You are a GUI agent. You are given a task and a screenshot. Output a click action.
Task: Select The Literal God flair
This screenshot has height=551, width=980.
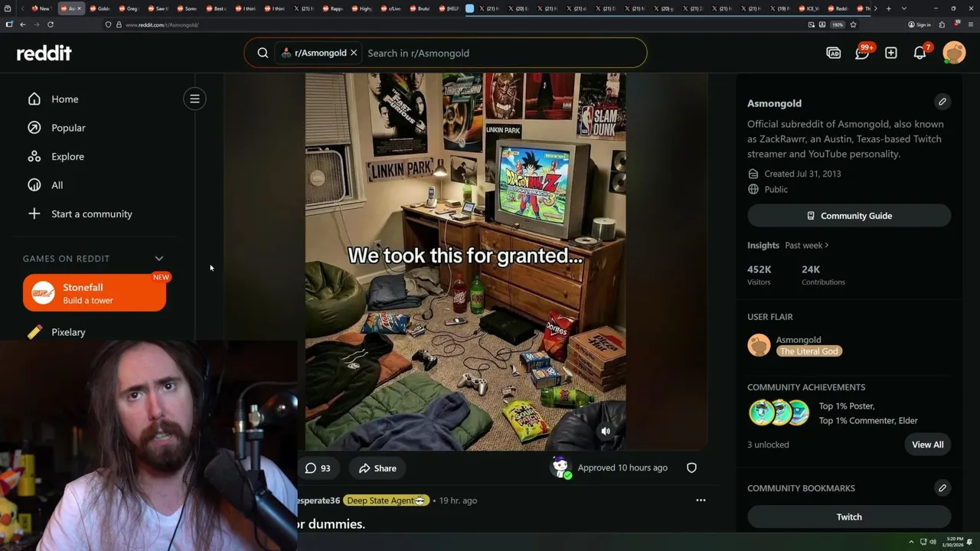click(809, 351)
